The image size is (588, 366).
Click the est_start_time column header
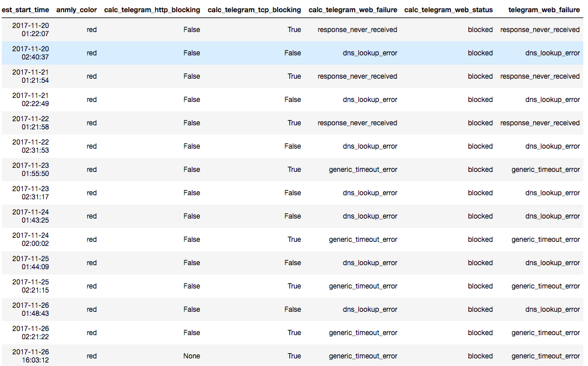[25, 10]
